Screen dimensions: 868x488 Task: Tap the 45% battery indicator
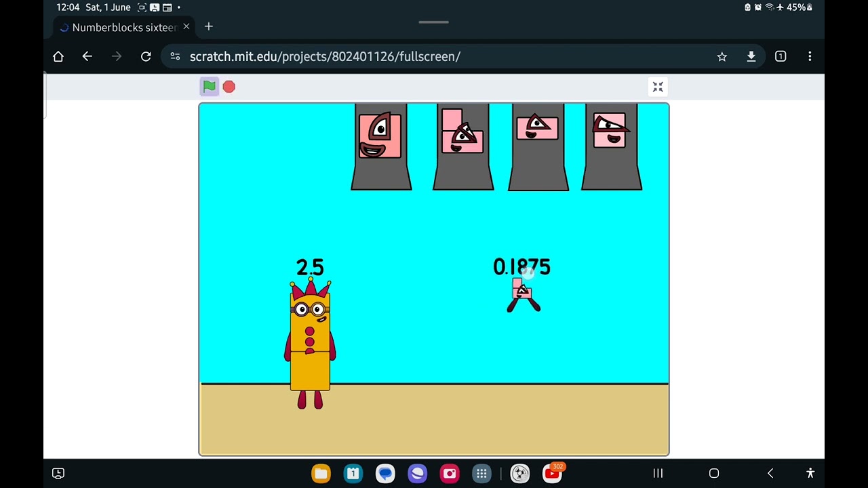(x=799, y=7)
